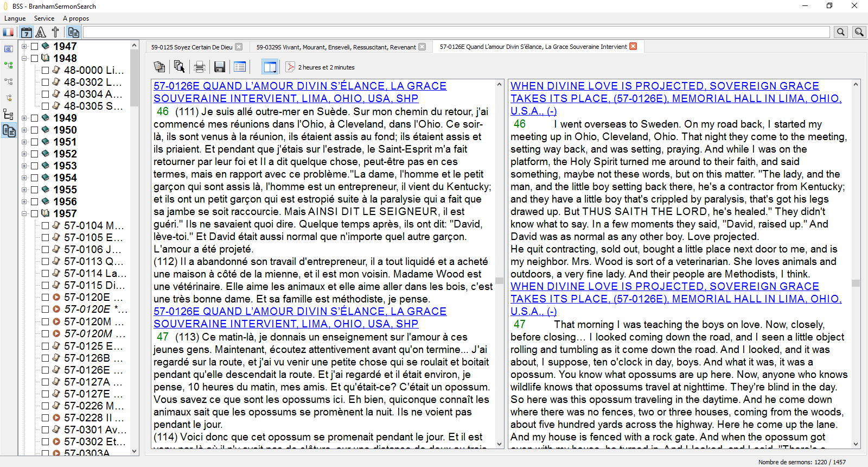Screen dimensions: 868x467
Task: Click the gray tree nodes icon in sidebar
Action: tap(8, 81)
